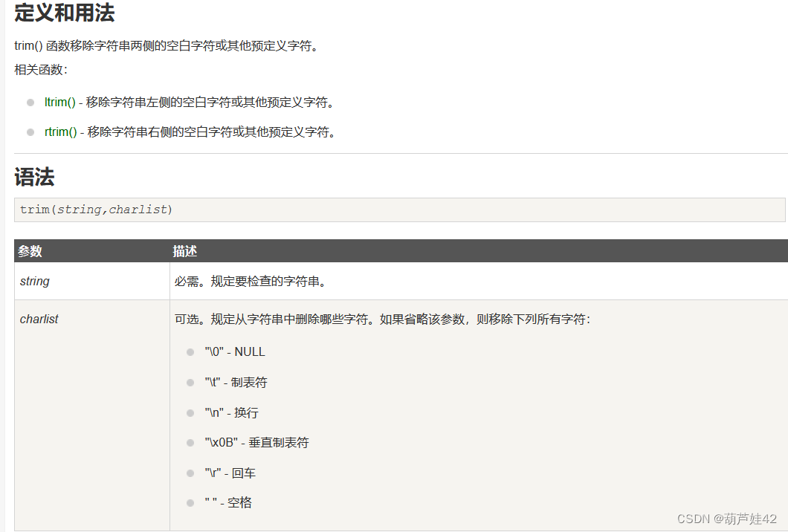Click the 参数 table header cell

(29, 251)
